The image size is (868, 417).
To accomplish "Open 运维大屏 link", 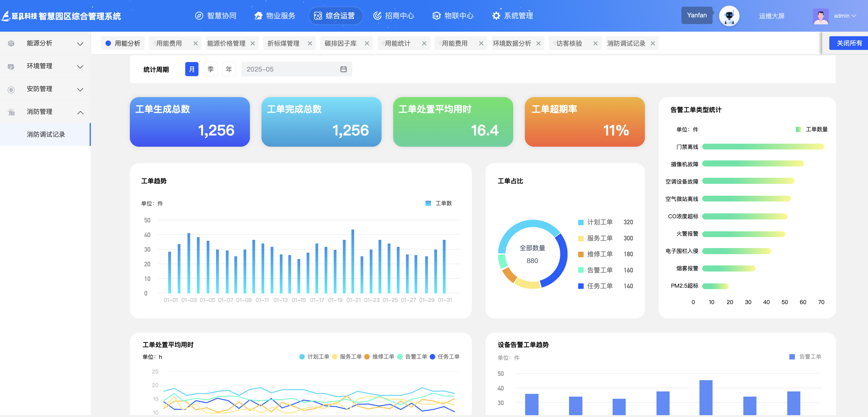I will [x=771, y=16].
